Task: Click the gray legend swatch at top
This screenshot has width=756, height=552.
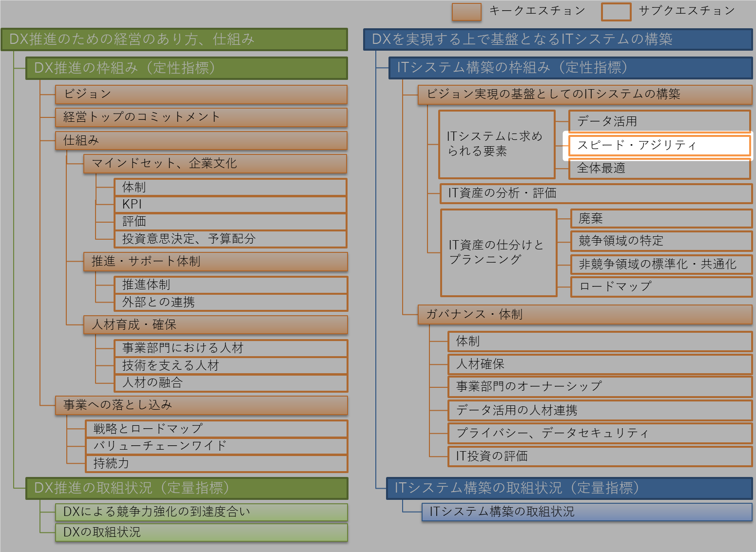Action: [616, 12]
